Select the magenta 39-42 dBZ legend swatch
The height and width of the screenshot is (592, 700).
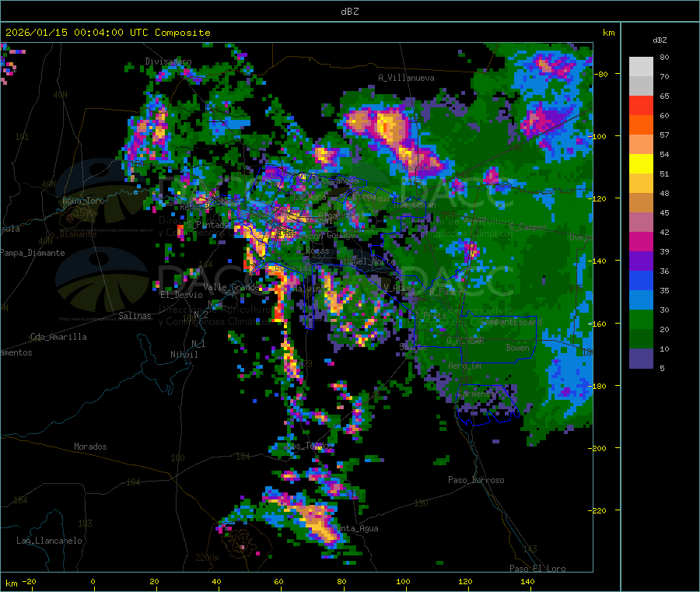click(641, 241)
